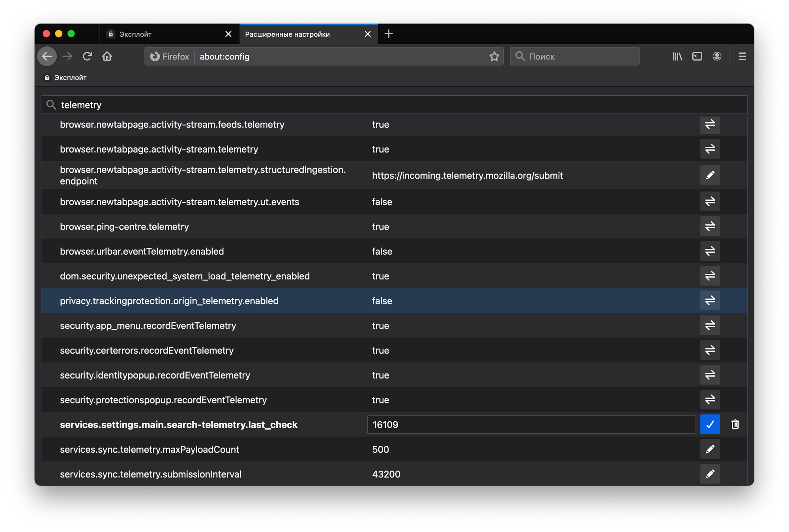Show sidebars icon in toolbar

(x=697, y=56)
